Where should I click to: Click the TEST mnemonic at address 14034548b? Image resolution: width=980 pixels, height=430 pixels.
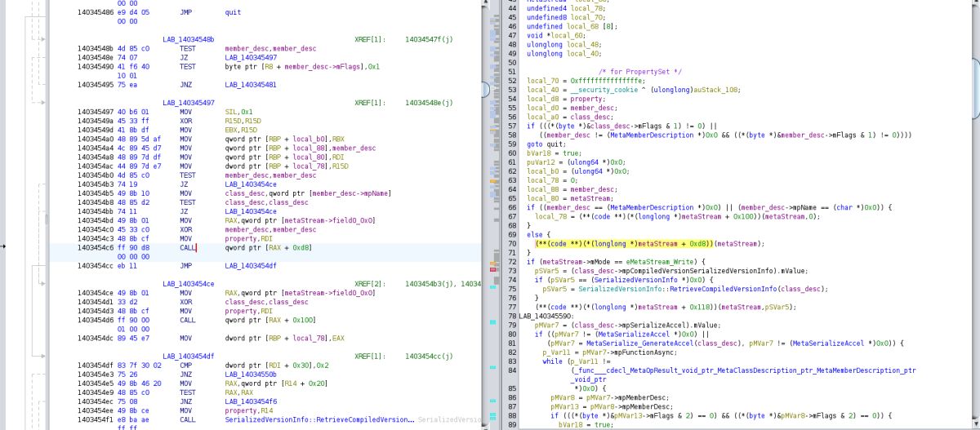tap(187, 48)
